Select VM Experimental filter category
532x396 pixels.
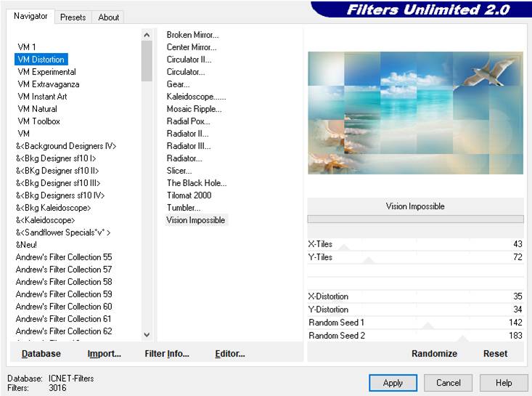point(46,72)
